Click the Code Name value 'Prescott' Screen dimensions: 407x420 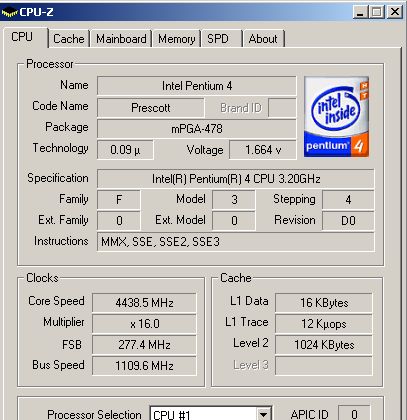tap(151, 108)
